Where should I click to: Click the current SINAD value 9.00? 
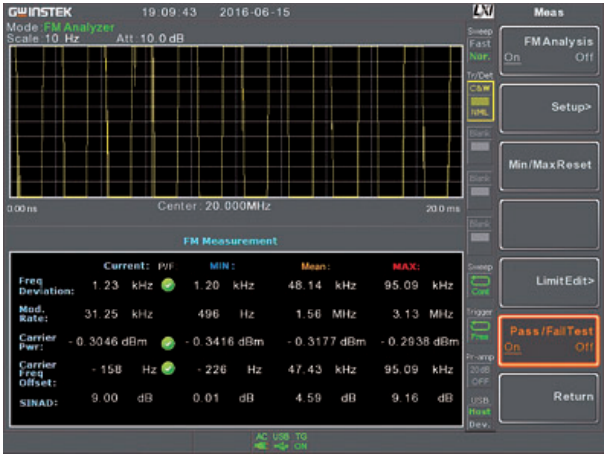pyautogui.click(x=104, y=398)
